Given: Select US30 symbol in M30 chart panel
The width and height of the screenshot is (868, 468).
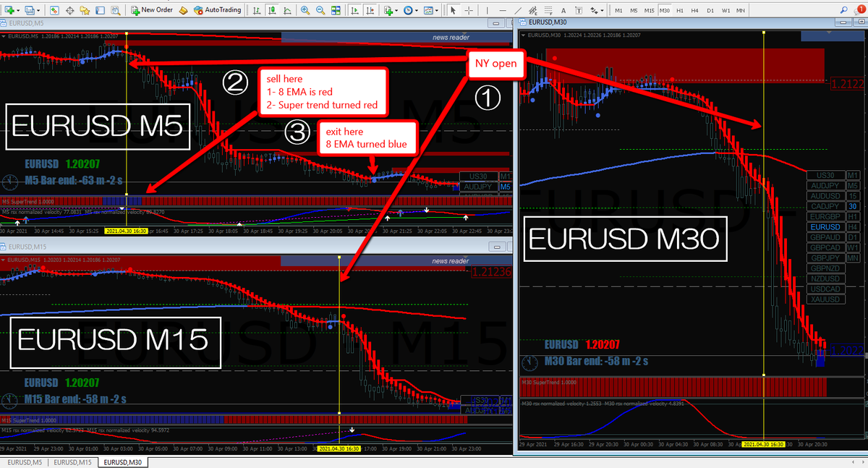Looking at the screenshot, I should (x=825, y=175).
